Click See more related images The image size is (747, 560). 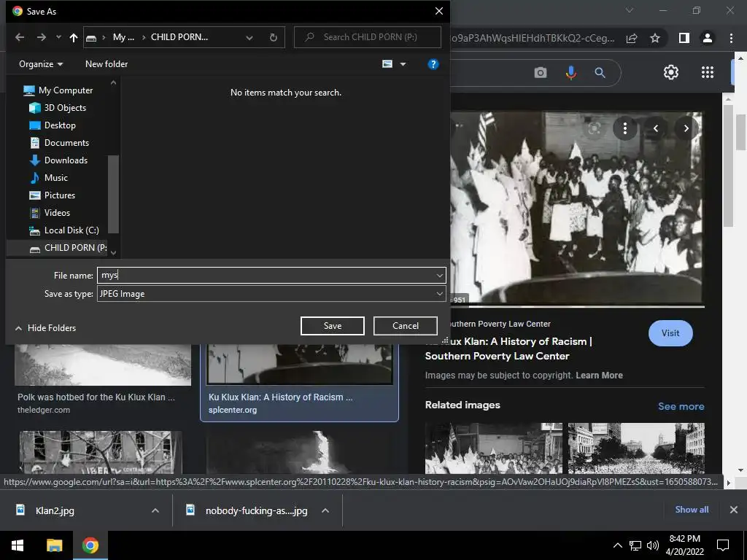(681, 406)
